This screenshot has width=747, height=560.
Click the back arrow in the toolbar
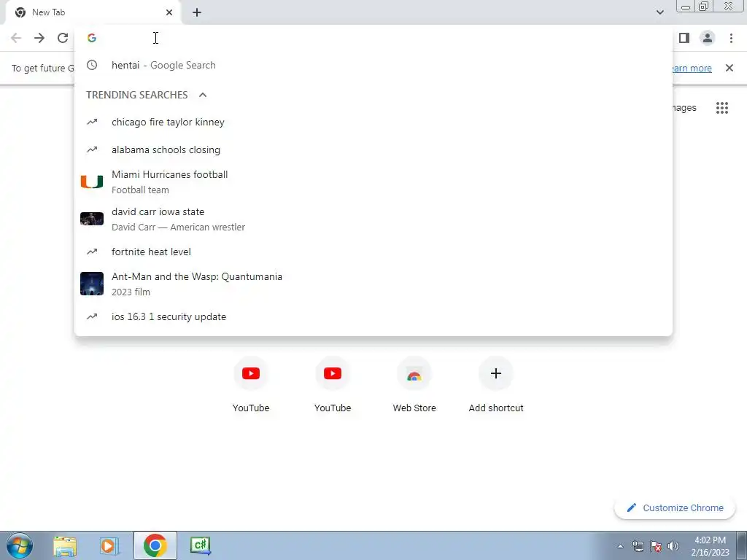16,38
